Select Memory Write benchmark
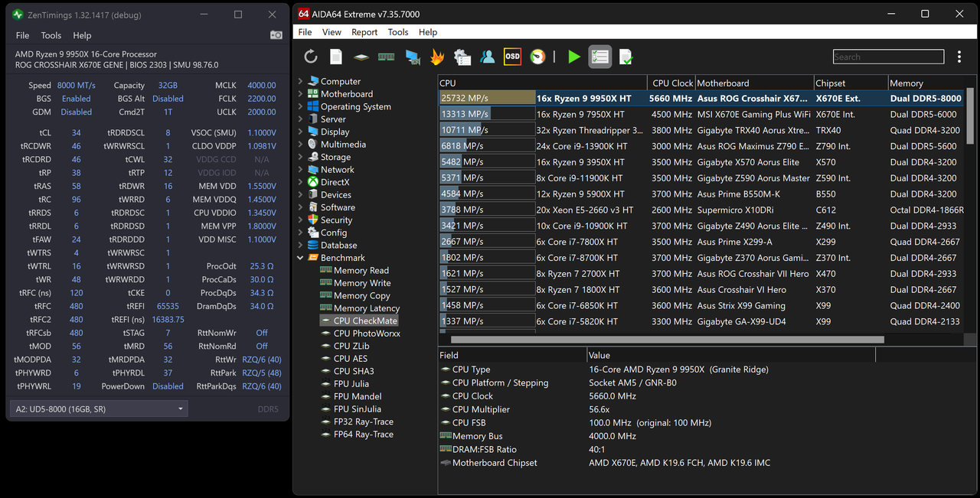Image resolution: width=980 pixels, height=498 pixels. (362, 283)
